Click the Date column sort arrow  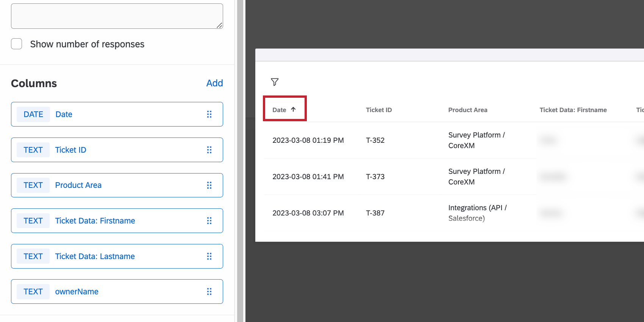point(293,109)
